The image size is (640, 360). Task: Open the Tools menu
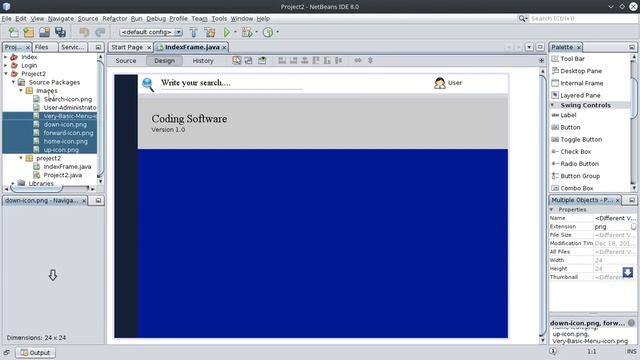pos(219,19)
